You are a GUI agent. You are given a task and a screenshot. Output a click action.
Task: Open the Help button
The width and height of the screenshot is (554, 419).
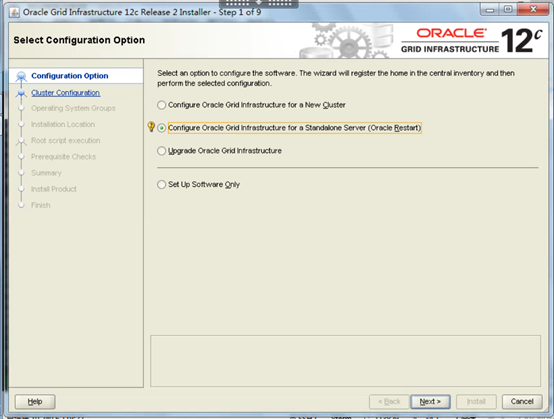pos(35,402)
